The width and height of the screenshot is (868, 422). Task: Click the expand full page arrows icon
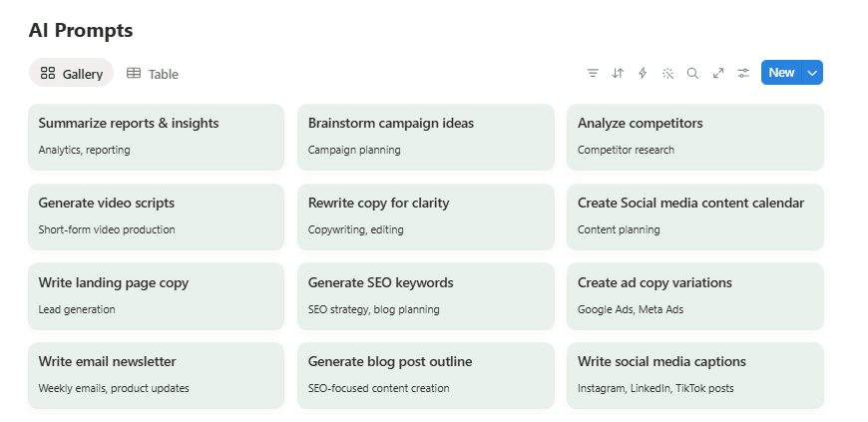coord(718,73)
